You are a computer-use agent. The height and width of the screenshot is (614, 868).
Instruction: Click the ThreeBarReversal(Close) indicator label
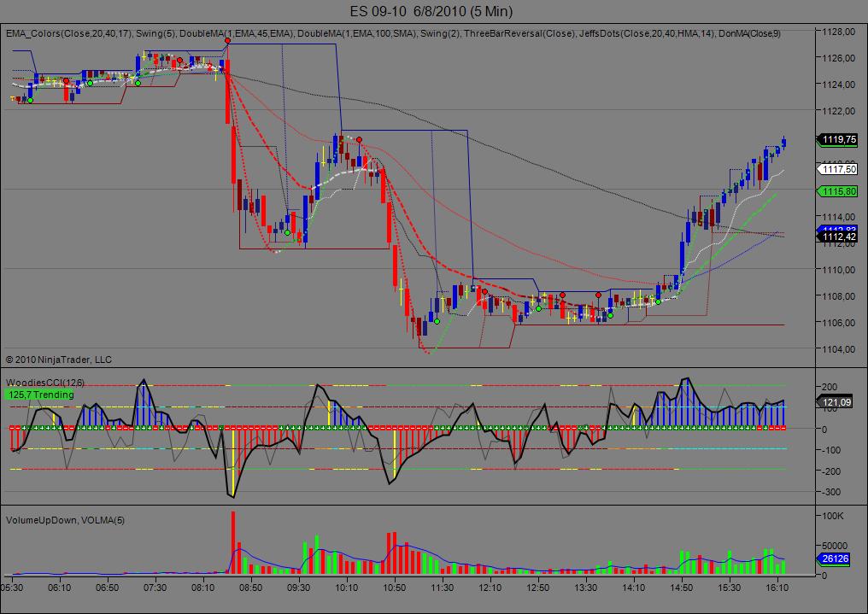click(x=519, y=34)
